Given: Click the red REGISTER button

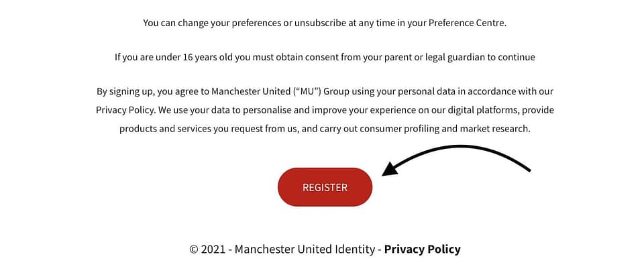Looking at the screenshot, I should tap(325, 187).
